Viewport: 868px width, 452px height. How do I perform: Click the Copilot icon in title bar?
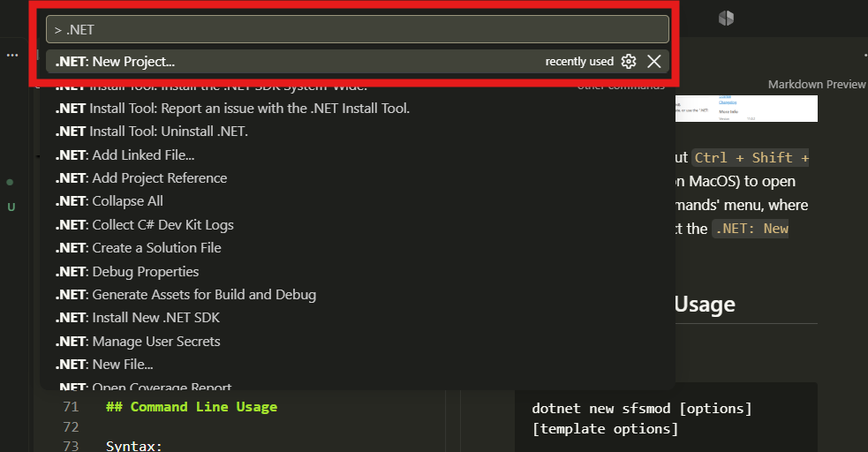coord(727,19)
